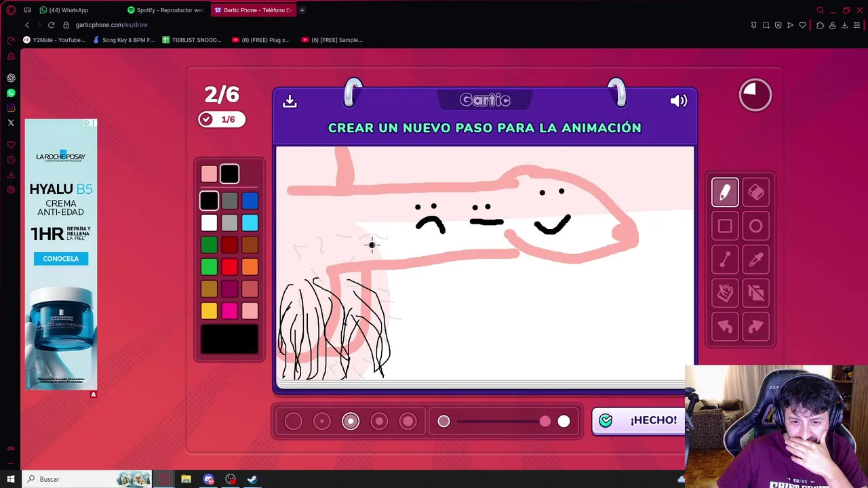
Task: Open the FREE Plug bookmark
Action: click(261, 40)
